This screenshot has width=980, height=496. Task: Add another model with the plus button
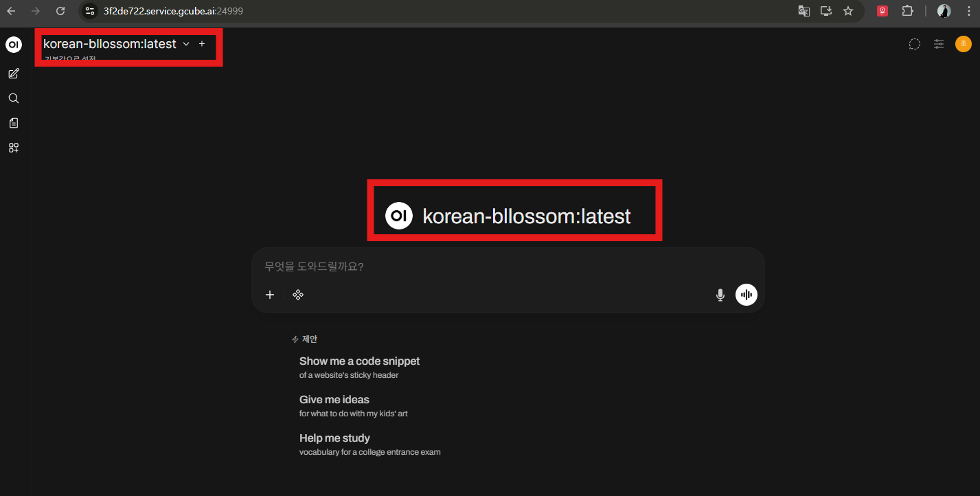pyautogui.click(x=202, y=44)
